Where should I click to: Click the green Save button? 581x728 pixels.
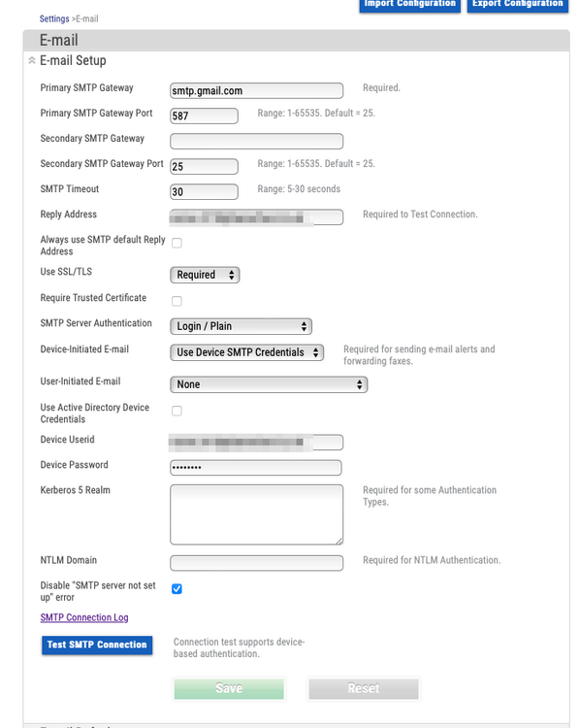(x=229, y=688)
